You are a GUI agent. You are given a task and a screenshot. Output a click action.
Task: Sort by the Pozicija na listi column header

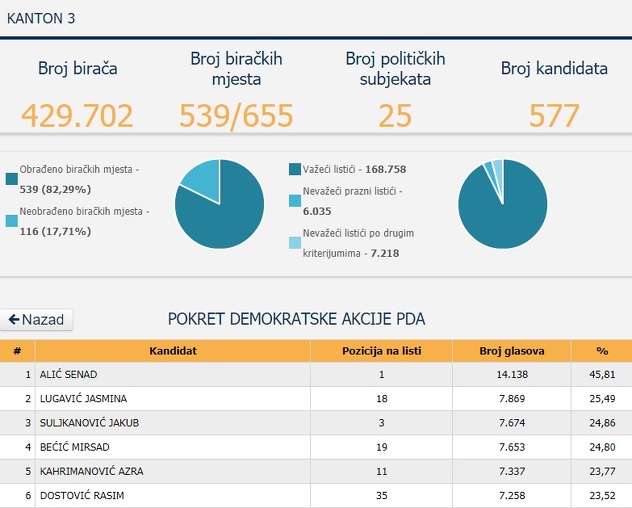click(x=381, y=351)
